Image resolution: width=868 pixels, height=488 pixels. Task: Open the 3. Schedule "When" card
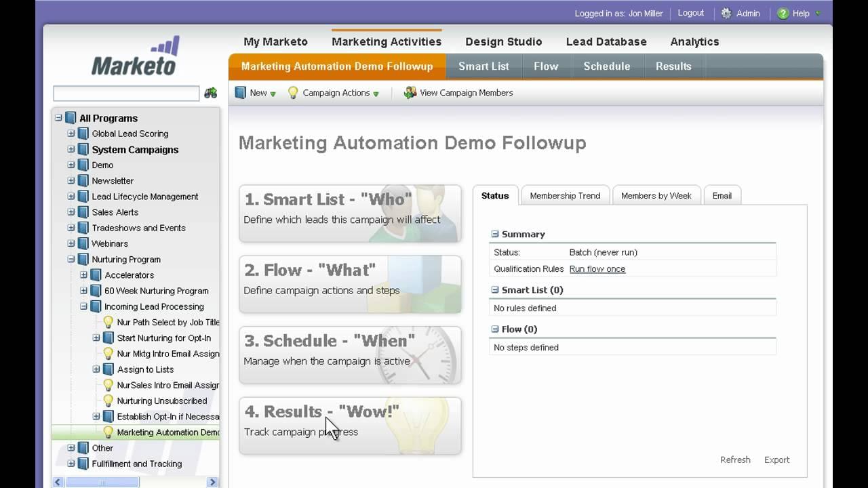pyautogui.click(x=350, y=354)
